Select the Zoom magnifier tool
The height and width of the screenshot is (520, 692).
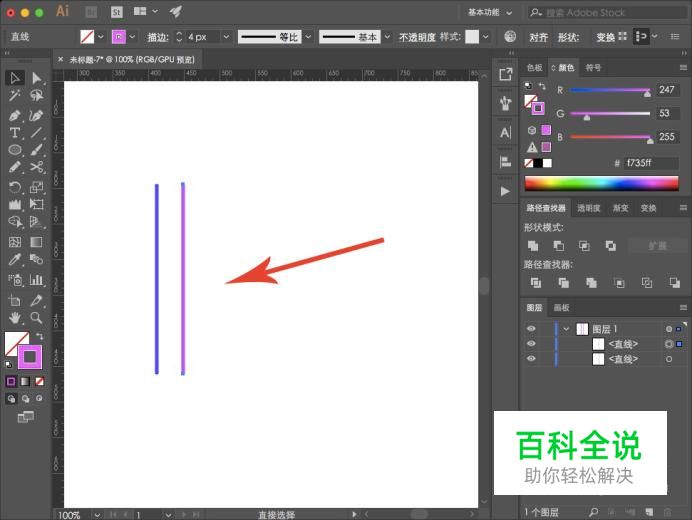37,318
